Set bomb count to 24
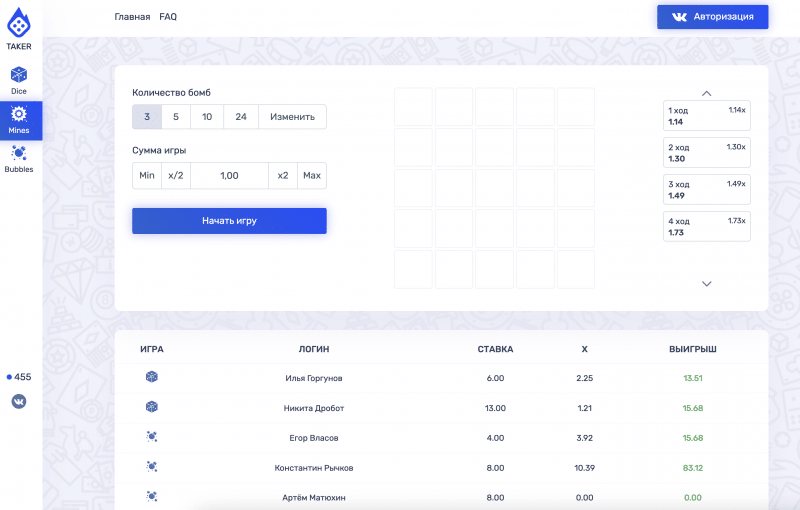This screenshot has height=510, width=800. point(241,117)
